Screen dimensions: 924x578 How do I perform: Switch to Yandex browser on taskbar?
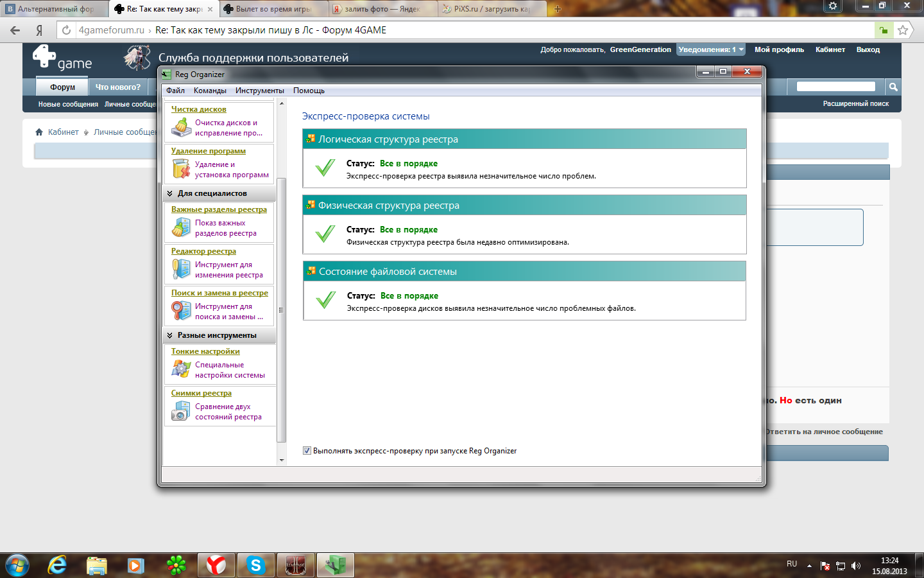coord(216,565)
